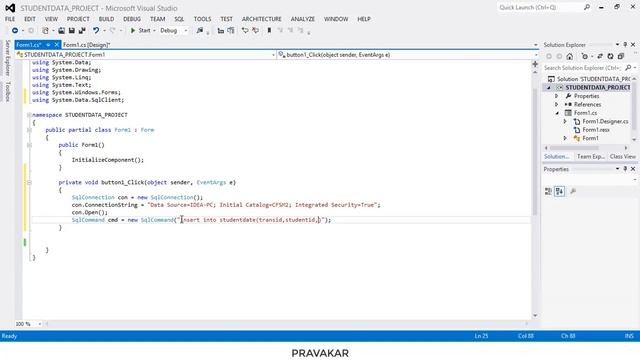Click the split editor handle above scrollbar
This screenshot has width=640, height=360.
click(x=535, y=64)
